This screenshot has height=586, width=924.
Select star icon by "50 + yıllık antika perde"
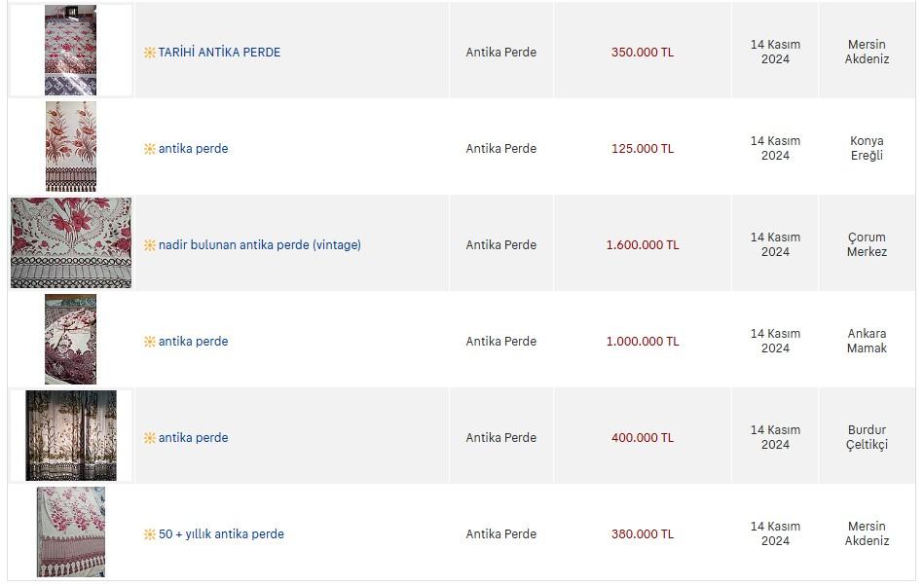tap(150, 534)
